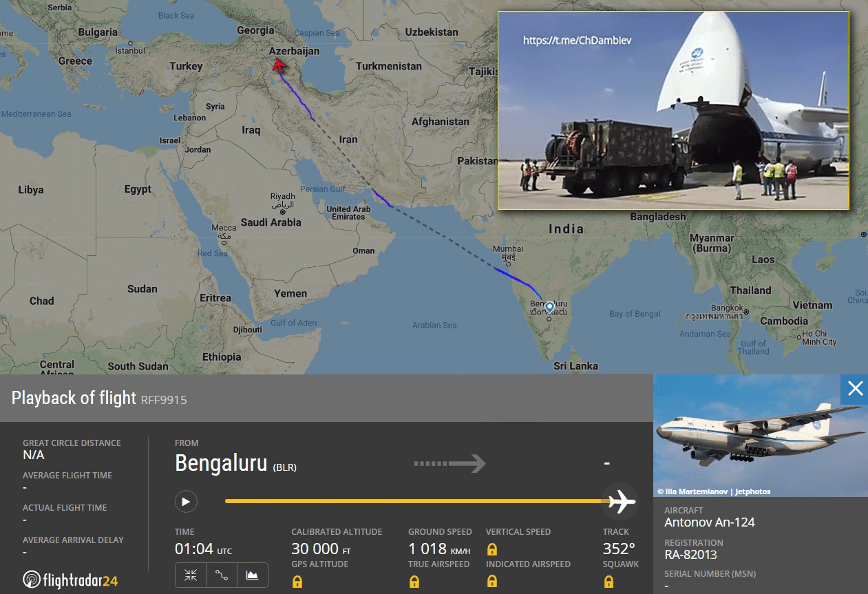
Task: Click the Antonov cargo loading photo overlay
Action: coord(673,110)
